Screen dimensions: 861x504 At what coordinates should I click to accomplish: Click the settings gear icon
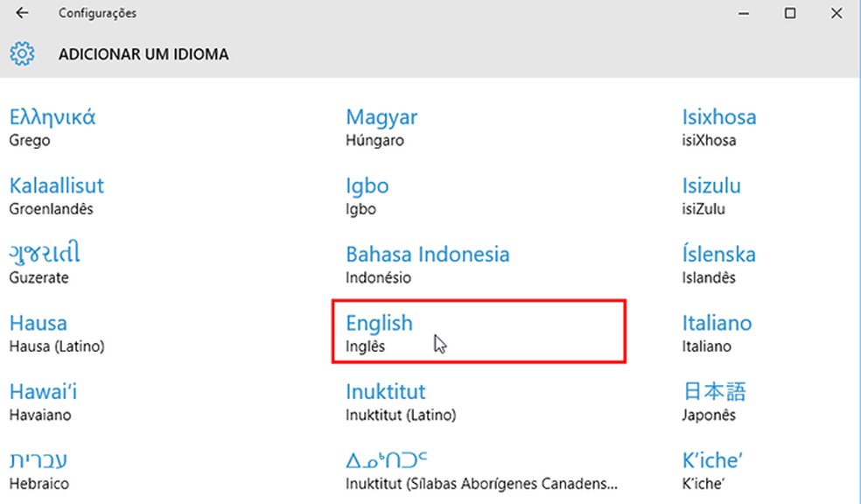pos(22,54)
